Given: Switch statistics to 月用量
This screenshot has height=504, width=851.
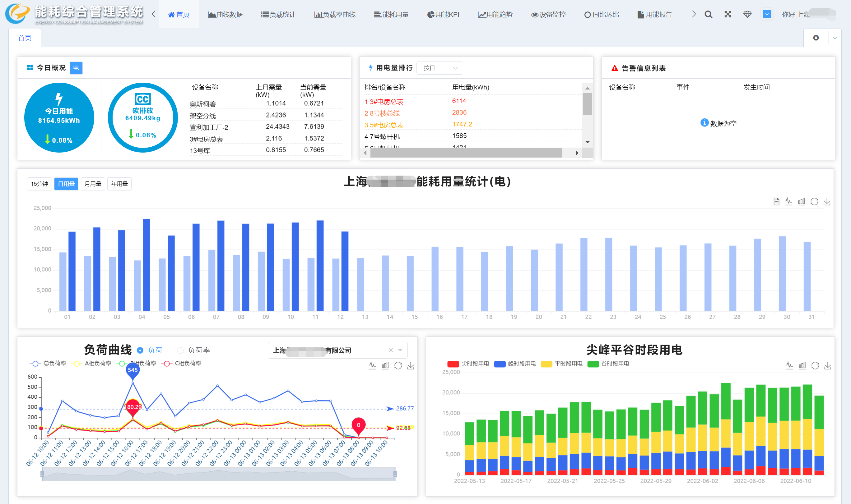Looking at the screenshot, I should click(x=93, y=184).
